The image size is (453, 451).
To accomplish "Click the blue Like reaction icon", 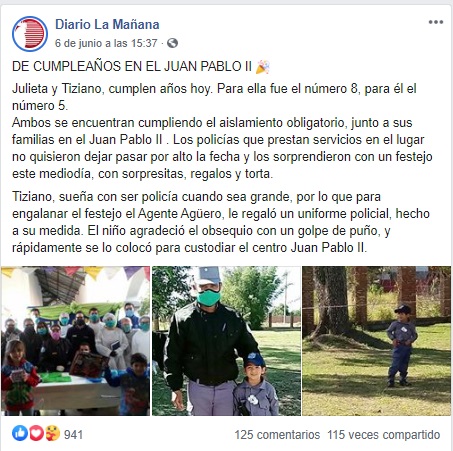I will tap(20, 433).
